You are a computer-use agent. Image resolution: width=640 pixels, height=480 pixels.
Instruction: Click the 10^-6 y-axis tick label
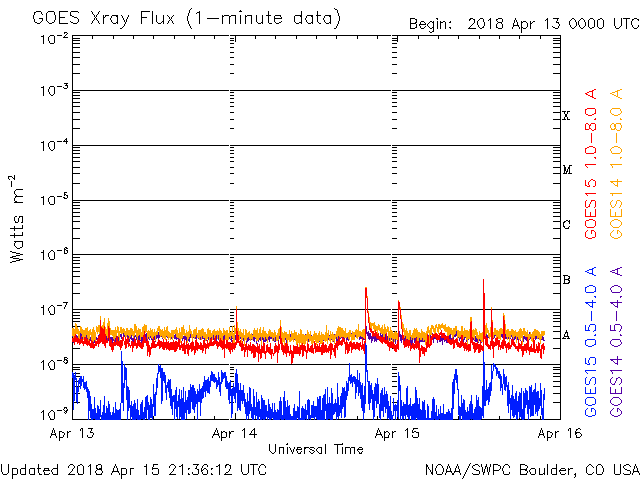pos(54,254)
